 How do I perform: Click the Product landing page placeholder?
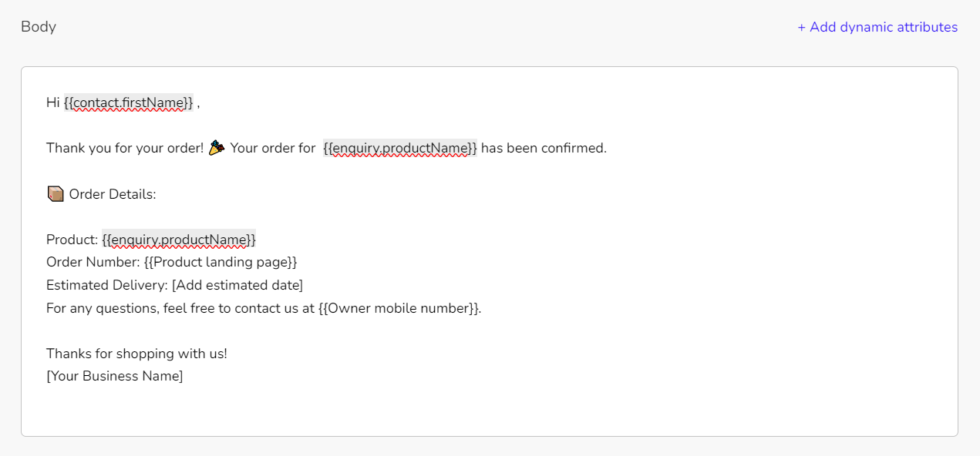[x=221, y=263]
